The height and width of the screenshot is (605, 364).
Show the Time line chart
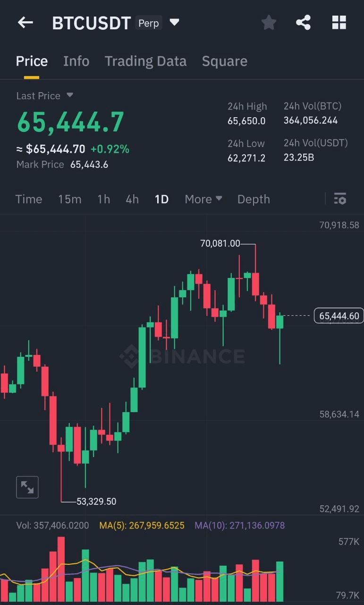click(x=29, y=199)
